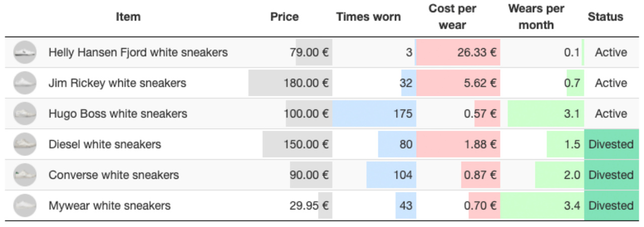Open Hugo Boss white sneakers item name

pos(118,113)
